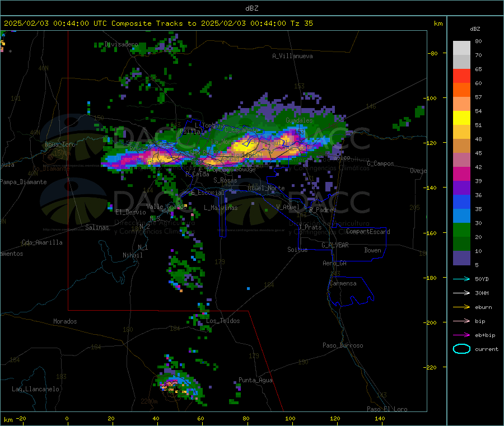Click the 'El_Desvio' map label
This screenshot has height=426, width=504.
click(x=130, y=212)
